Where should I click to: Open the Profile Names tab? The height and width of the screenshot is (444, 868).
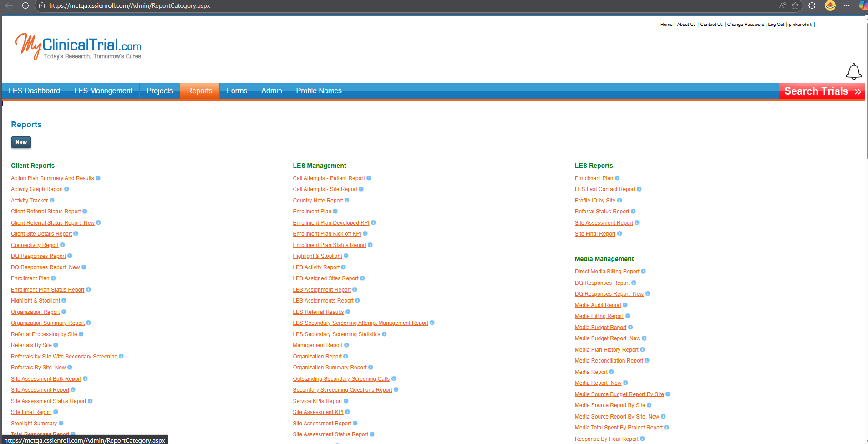click(x=319, y=91)
